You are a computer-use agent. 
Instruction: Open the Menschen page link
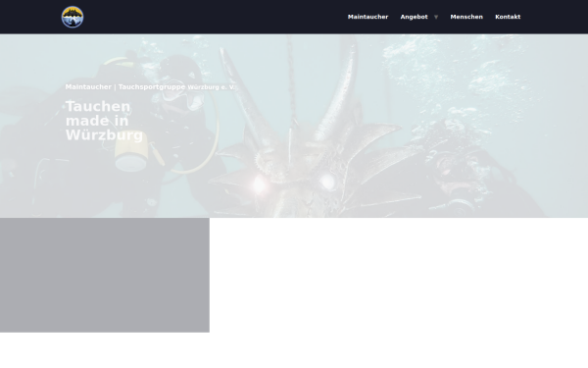(x=466, y=17)
